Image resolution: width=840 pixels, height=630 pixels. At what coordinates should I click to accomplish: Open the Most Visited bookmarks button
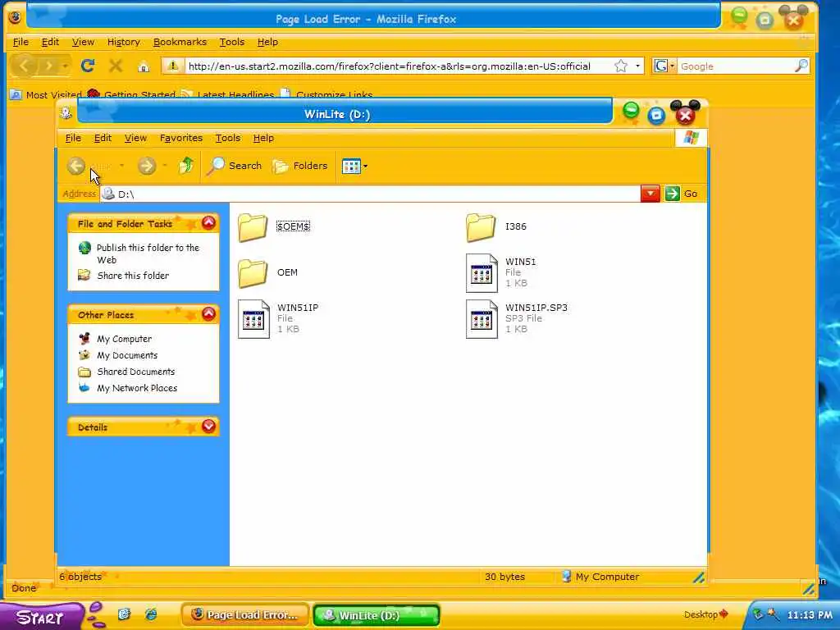pyautogui.click(x=46, y=94)
